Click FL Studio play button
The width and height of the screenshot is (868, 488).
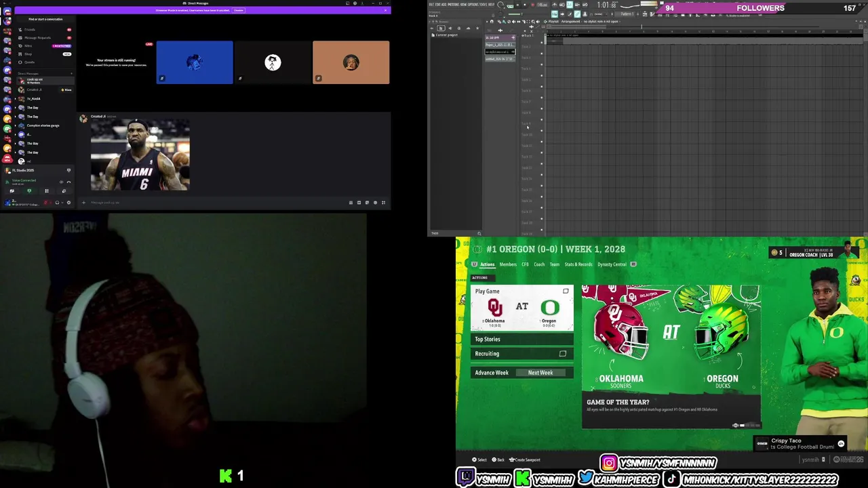pos(517,5)
